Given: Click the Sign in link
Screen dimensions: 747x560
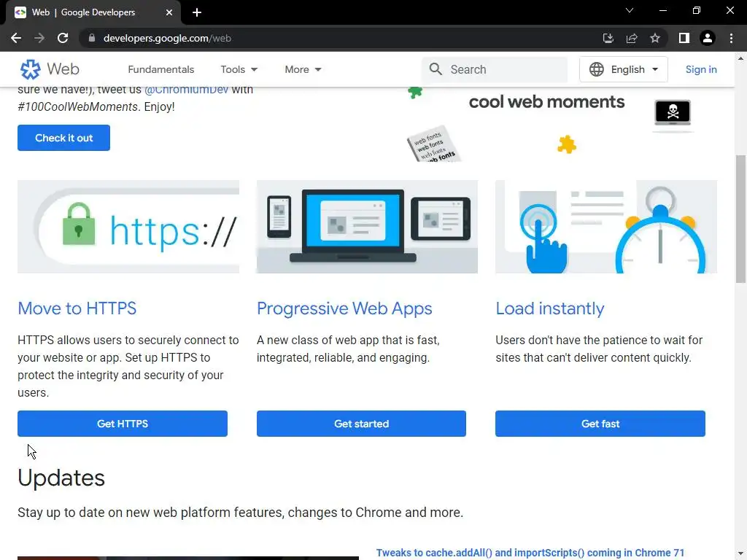Looking at the screenshot, I should pyautogui.click(x=701, y=69).
